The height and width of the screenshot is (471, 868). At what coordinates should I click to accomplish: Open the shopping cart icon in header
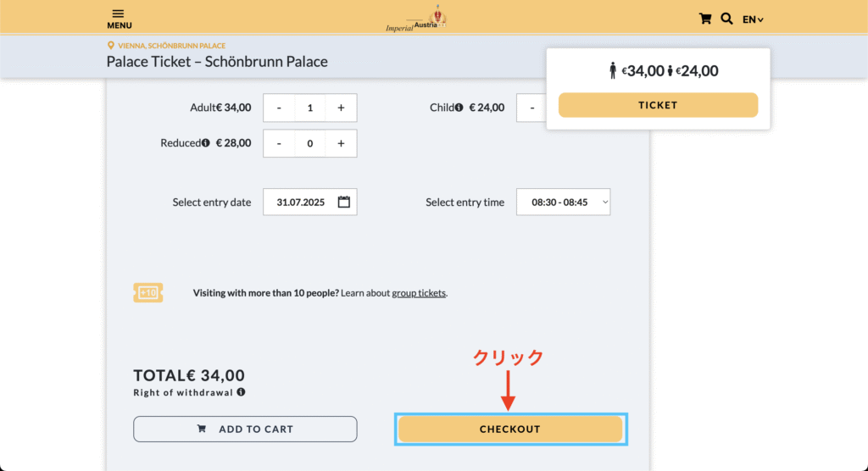tap(704, 19)
